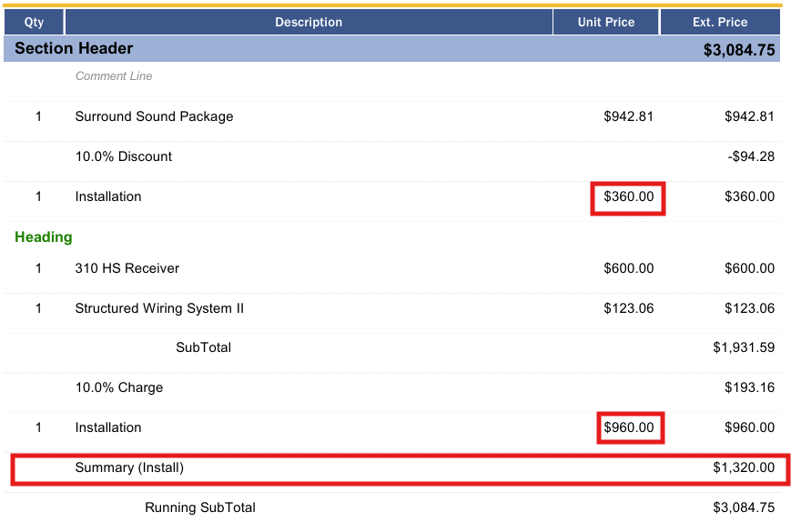791x532 pixels.
Task: Click the Description column header
Action: click(x=309, y=22)
